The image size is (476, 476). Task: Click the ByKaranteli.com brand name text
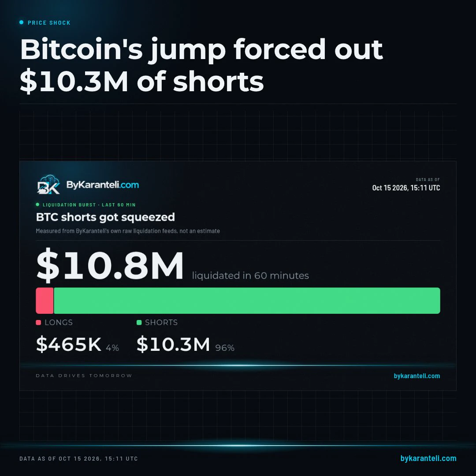[103, 185]
